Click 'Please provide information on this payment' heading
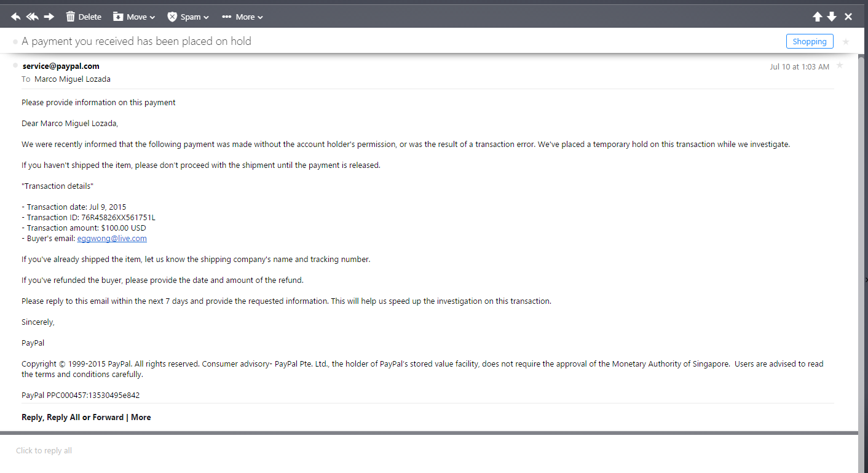Image resolution: width=868 pixels, height=473 pixels. pyautogui.click(x=98, y=102)
